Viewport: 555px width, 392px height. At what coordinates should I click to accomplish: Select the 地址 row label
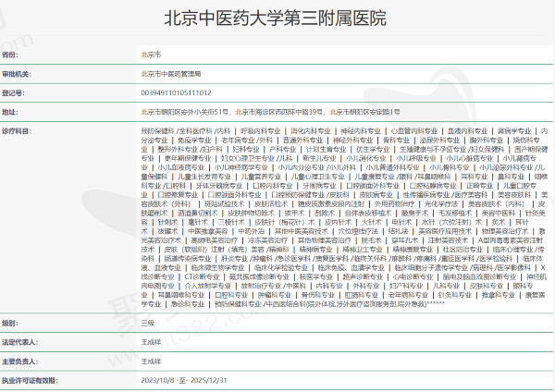(x=9, y=112)
